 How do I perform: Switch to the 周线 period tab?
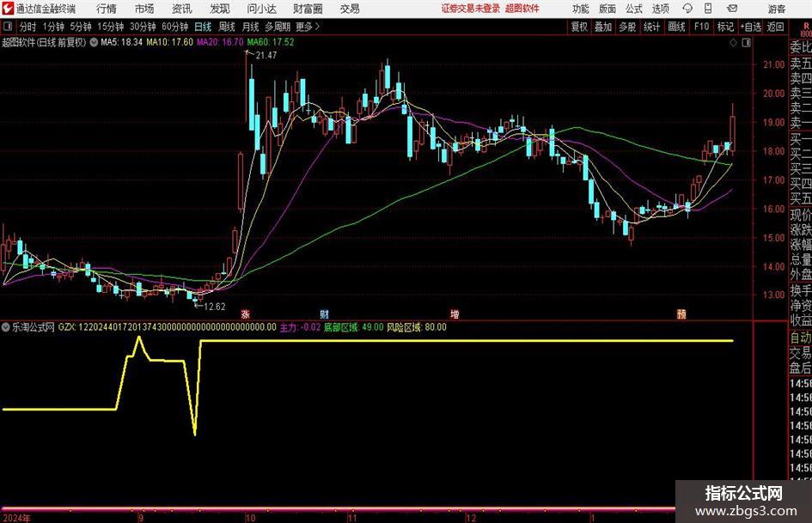point(227,27)
